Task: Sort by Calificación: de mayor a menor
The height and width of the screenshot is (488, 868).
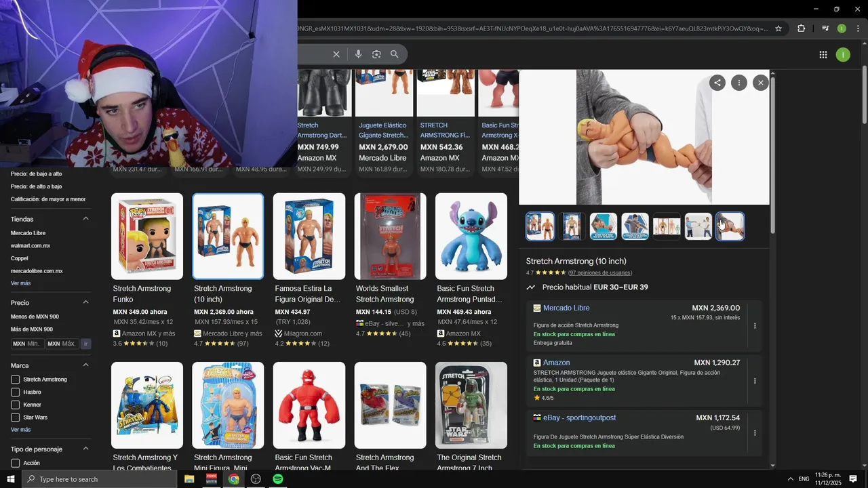Action: 48,199
